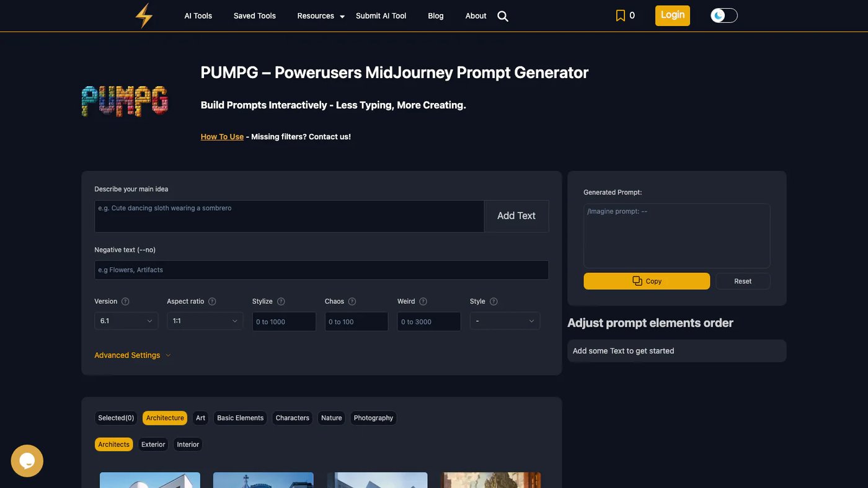
Task: Focus the Negative text field
Action: click(321, 270)
